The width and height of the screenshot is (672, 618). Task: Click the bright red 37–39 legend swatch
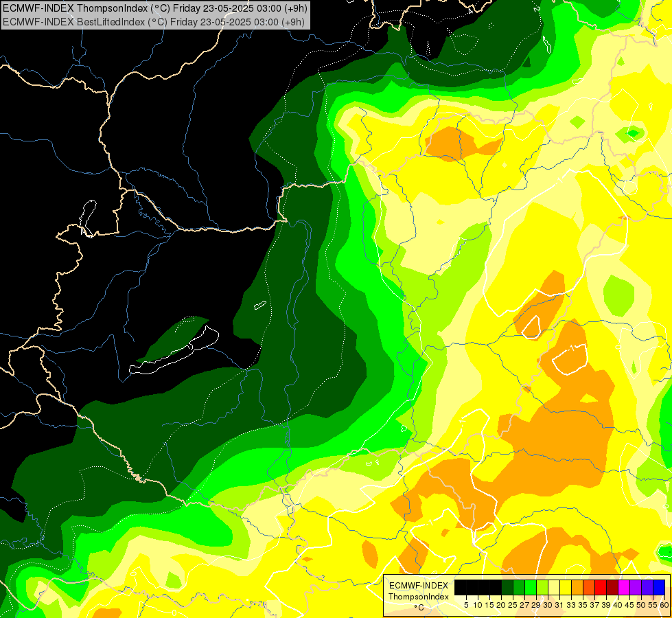coord(601,588)
